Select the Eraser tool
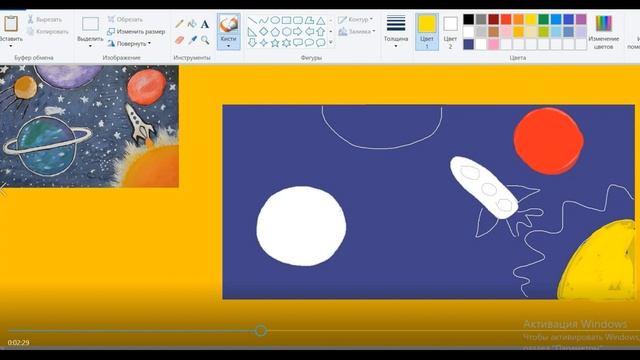 coord(179,40)
